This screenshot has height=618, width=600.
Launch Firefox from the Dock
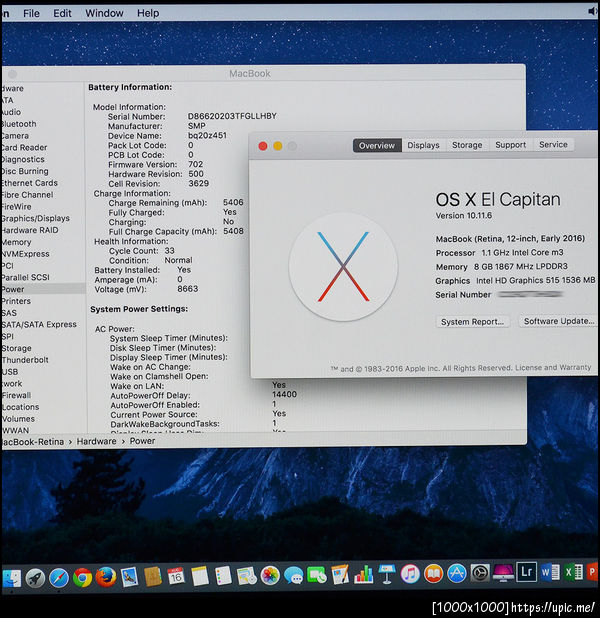pyautogui.click(x=106, y=577)
